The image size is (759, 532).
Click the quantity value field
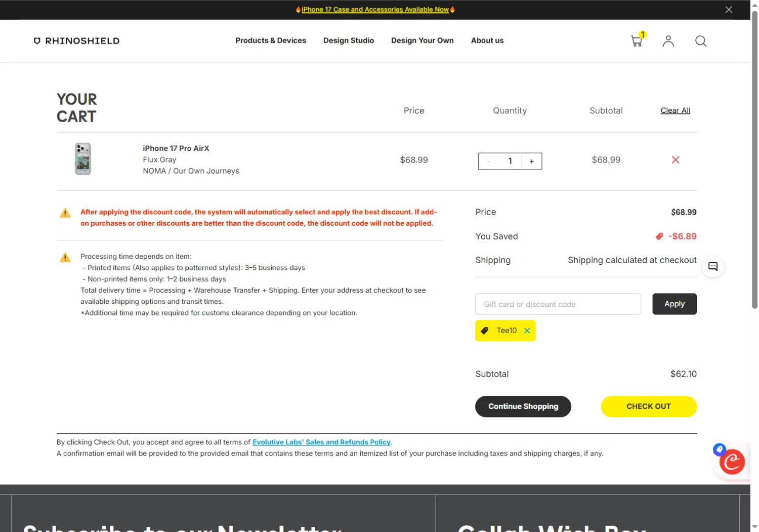[510, 161]
